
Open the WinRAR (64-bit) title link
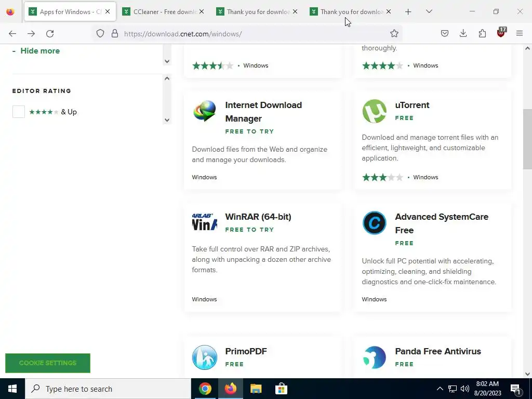258,217
